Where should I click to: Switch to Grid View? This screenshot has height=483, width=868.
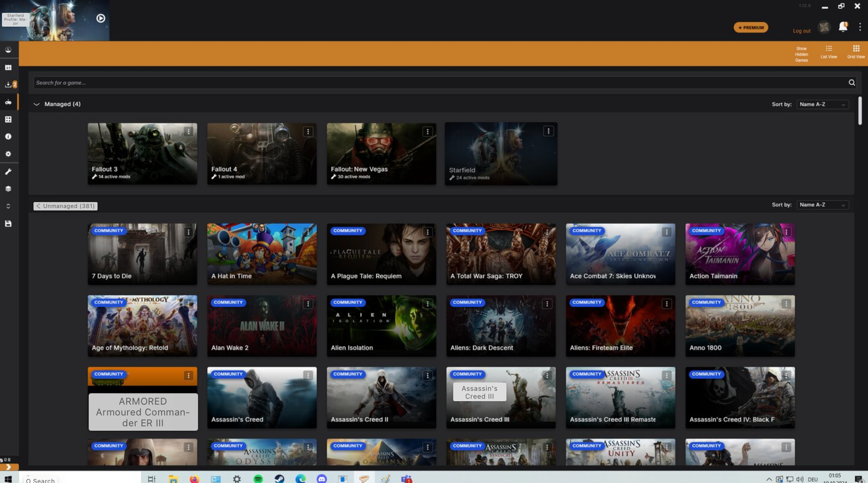coord(856,52)
